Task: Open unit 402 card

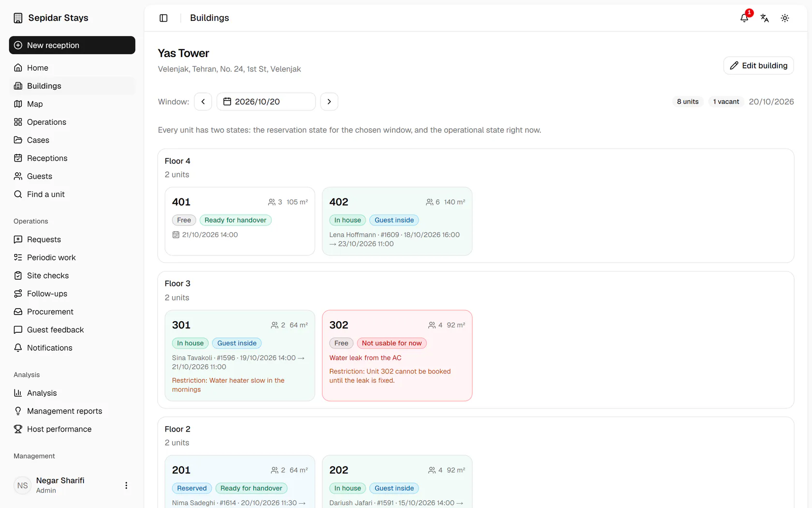Action: pyautogui.click(x=397, y=221)
